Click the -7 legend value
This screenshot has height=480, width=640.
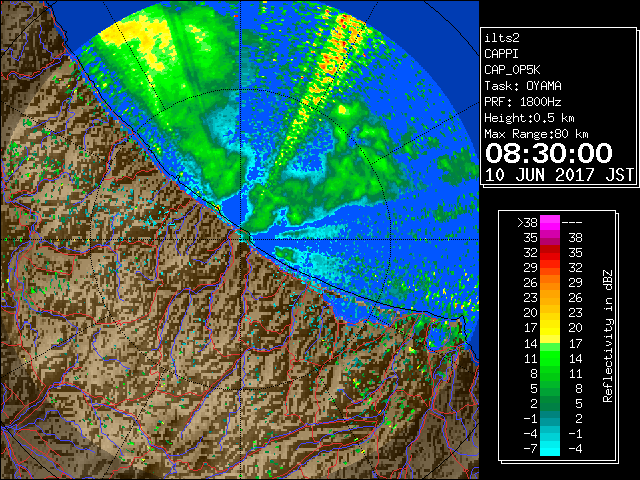click(x=530, y=448)
